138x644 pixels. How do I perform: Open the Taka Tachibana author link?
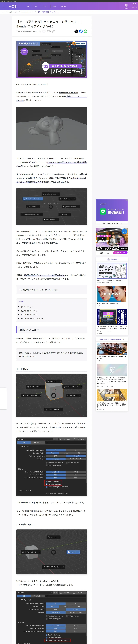(x=38, y=84)
